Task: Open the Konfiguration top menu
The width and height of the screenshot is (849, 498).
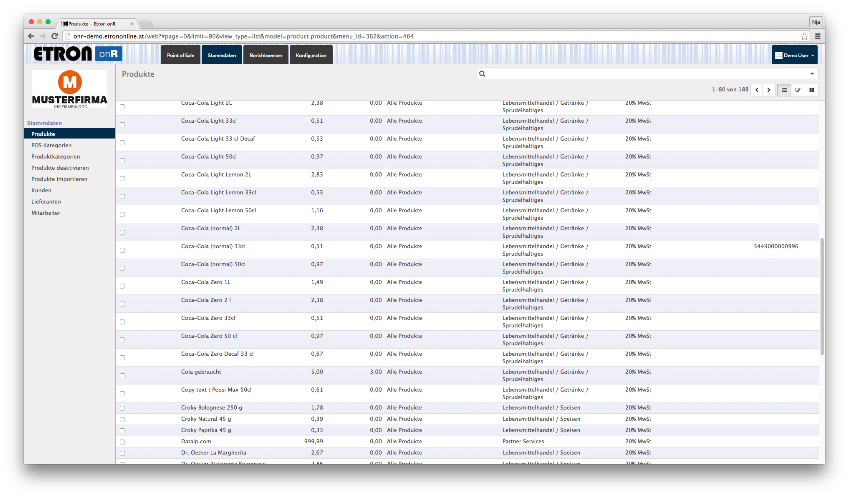Action: point(311,55)
